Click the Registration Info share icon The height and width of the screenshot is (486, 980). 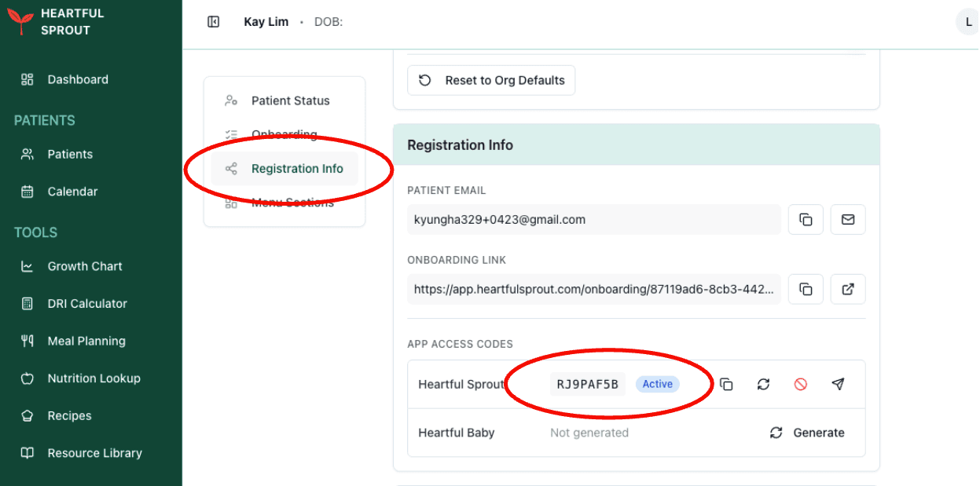(231, 169)
